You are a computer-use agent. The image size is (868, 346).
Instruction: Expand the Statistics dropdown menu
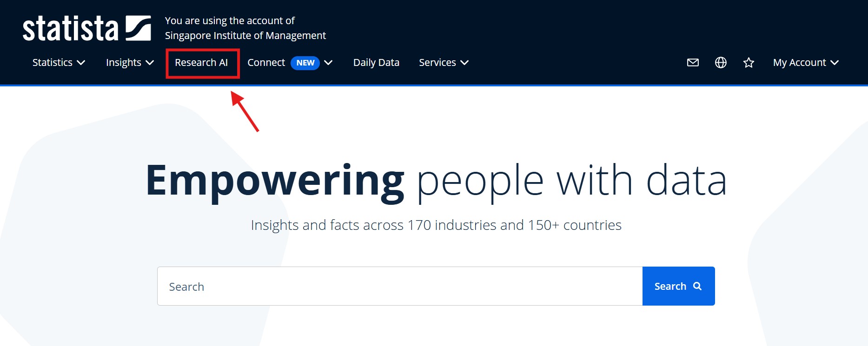point(59,62)
